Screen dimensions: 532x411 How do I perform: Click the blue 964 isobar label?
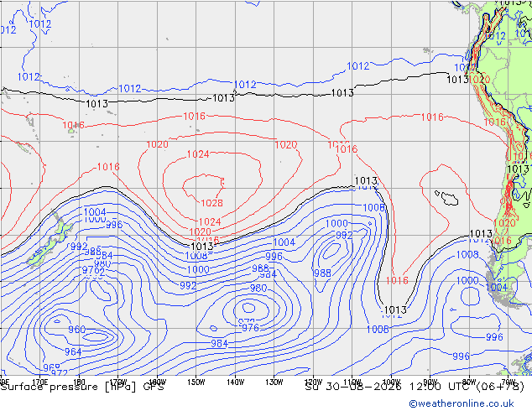[73, 352]
